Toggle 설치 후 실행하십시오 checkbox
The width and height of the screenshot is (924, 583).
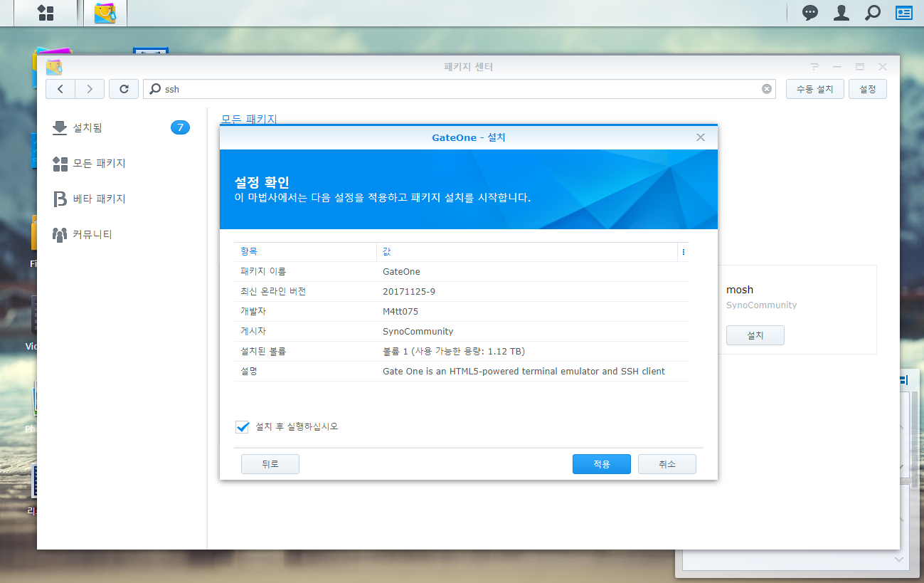pos(243,426)
